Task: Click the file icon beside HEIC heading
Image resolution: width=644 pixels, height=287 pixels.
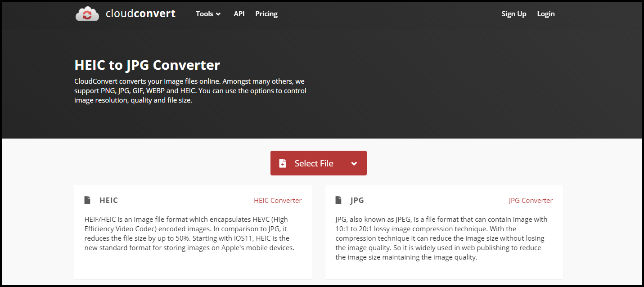Action: (x=87, y=200)
